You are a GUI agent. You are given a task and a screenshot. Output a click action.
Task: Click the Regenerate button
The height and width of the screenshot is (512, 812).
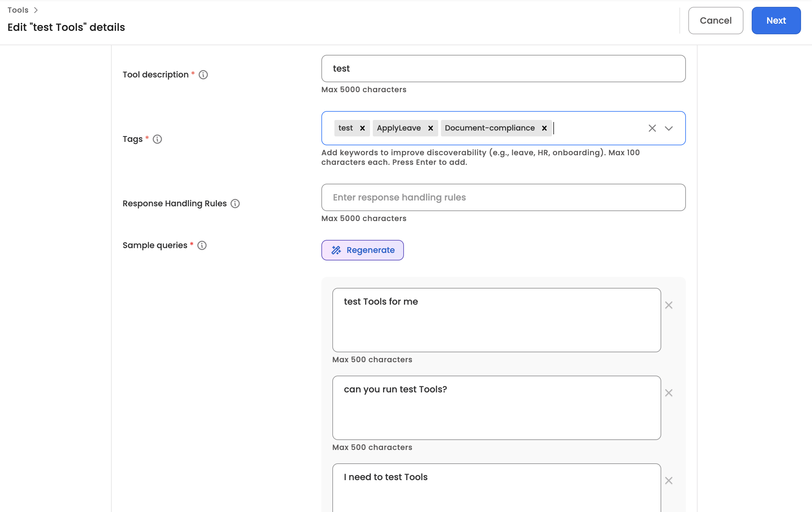click(x=362, y=250)
